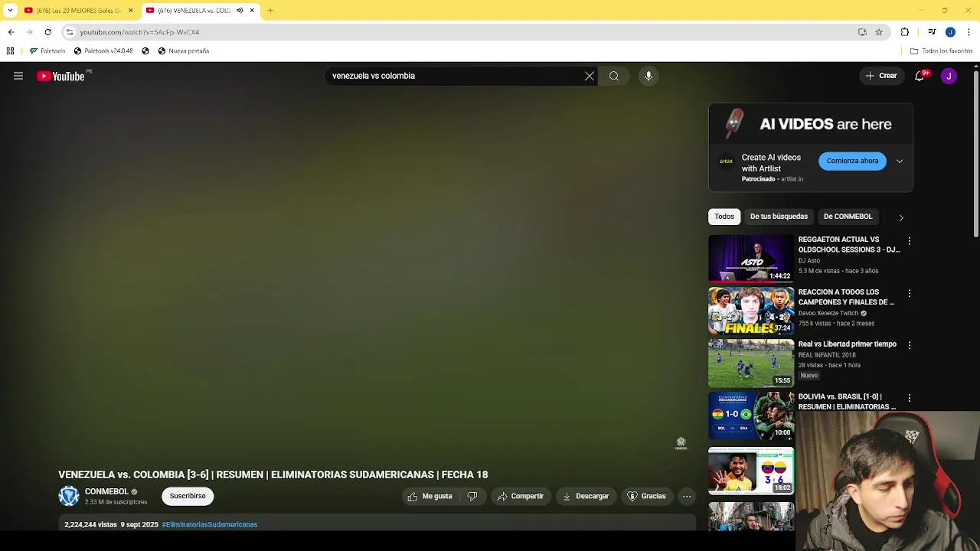Clear the search box with X
The height and width of the screenshot is (551, 980).
coord(590,76)
